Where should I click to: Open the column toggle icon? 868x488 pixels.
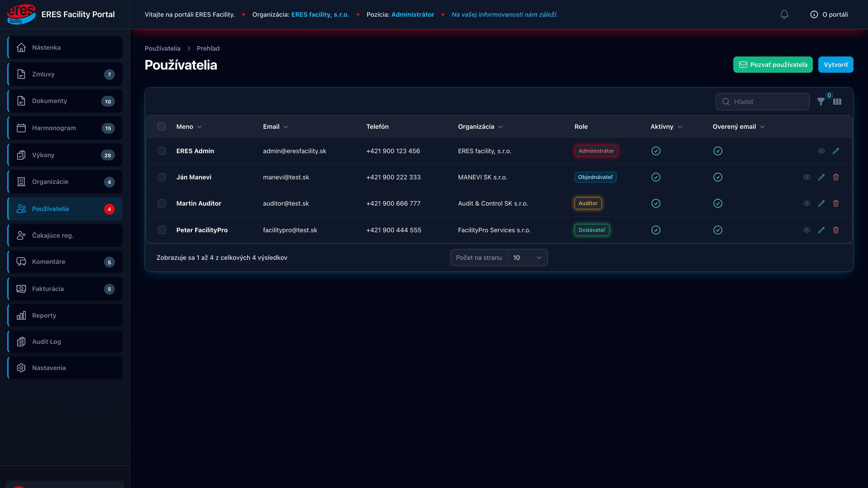(837, 102)
